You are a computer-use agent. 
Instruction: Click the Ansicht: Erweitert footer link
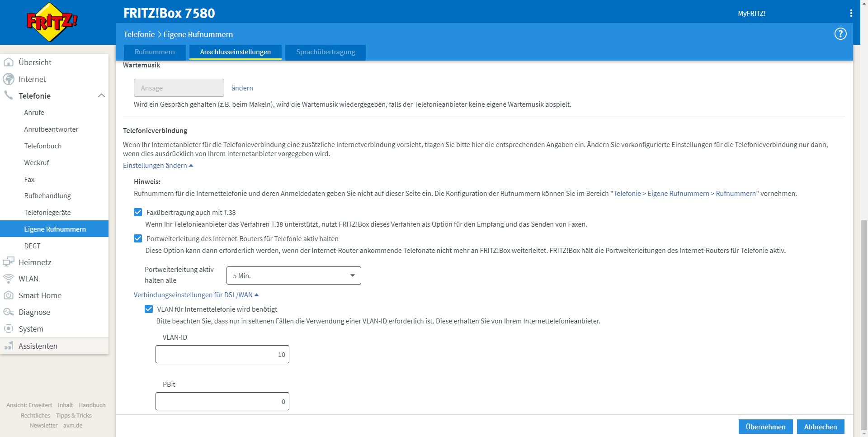click(x=29, y=405)
